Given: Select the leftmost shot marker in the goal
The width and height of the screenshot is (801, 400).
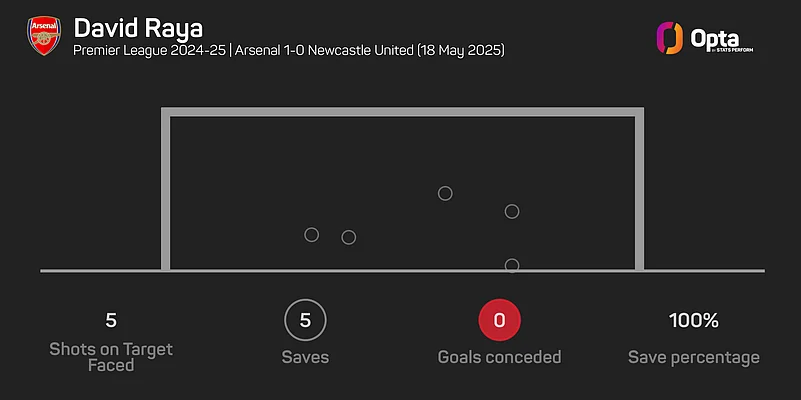Looking at the screenshot, I should coord(311,235).
